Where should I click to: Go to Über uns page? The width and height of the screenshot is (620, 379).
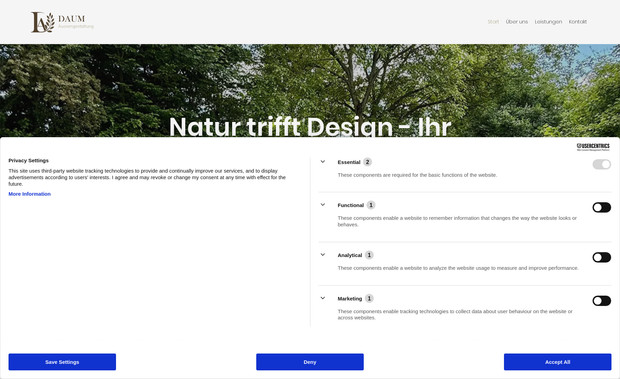[x=517, y=22]
